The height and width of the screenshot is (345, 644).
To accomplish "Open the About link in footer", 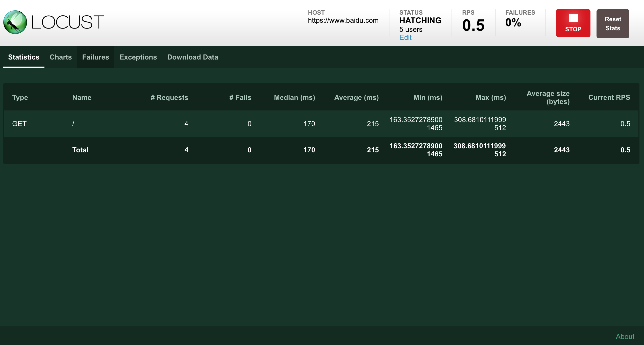I will pyautogui.click(x=625, y=336).
